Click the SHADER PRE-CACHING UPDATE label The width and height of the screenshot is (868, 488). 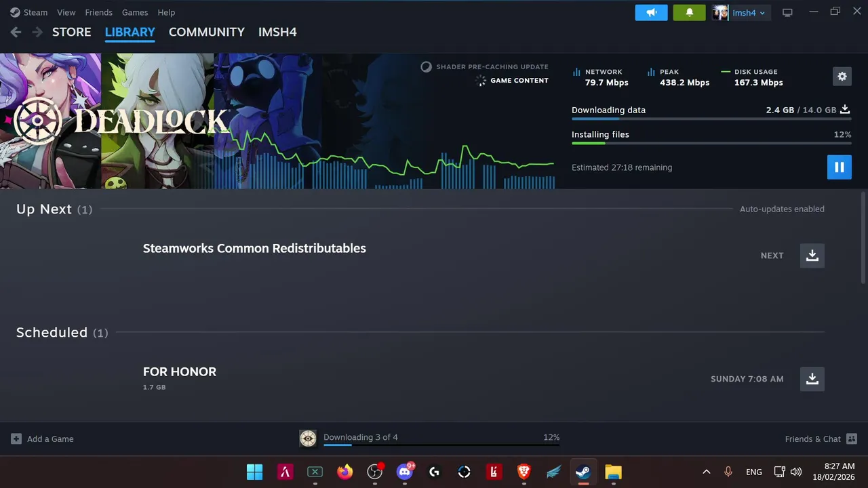coord(492,67)
